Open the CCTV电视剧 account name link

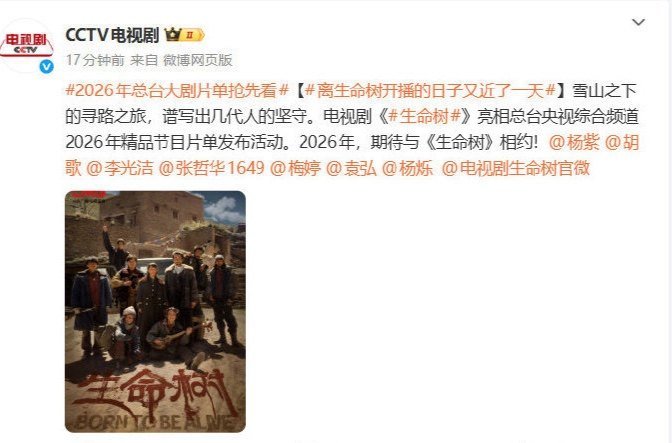point(112,35)
